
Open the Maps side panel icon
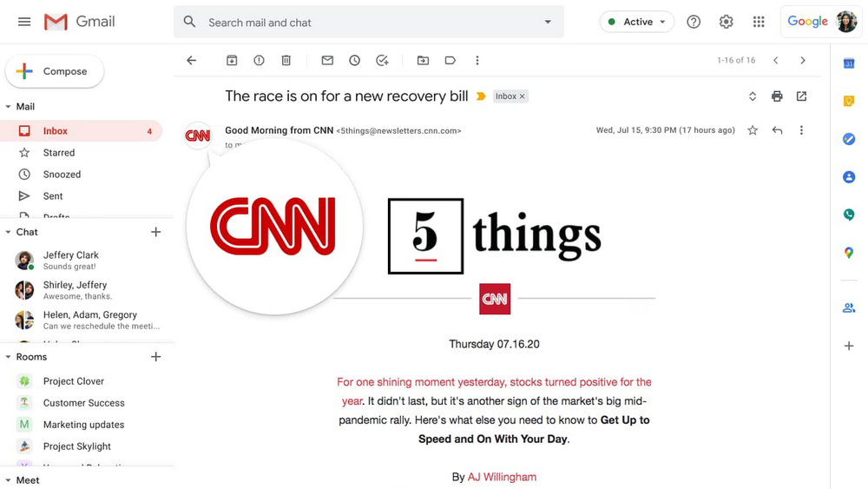pos(849,253)
